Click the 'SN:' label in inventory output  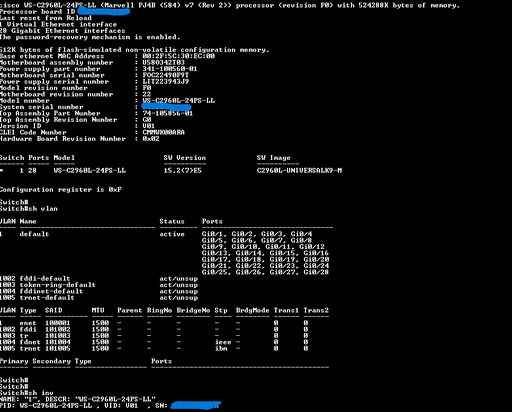[x=161, y=406]
